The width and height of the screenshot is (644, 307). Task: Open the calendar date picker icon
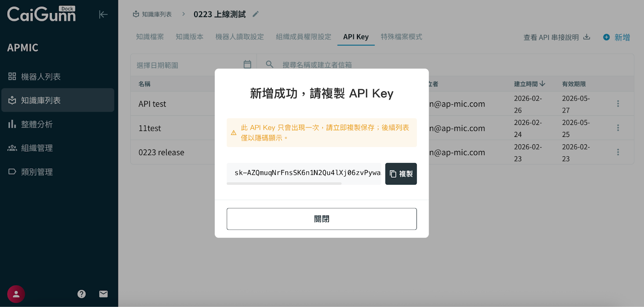point(247,64)
